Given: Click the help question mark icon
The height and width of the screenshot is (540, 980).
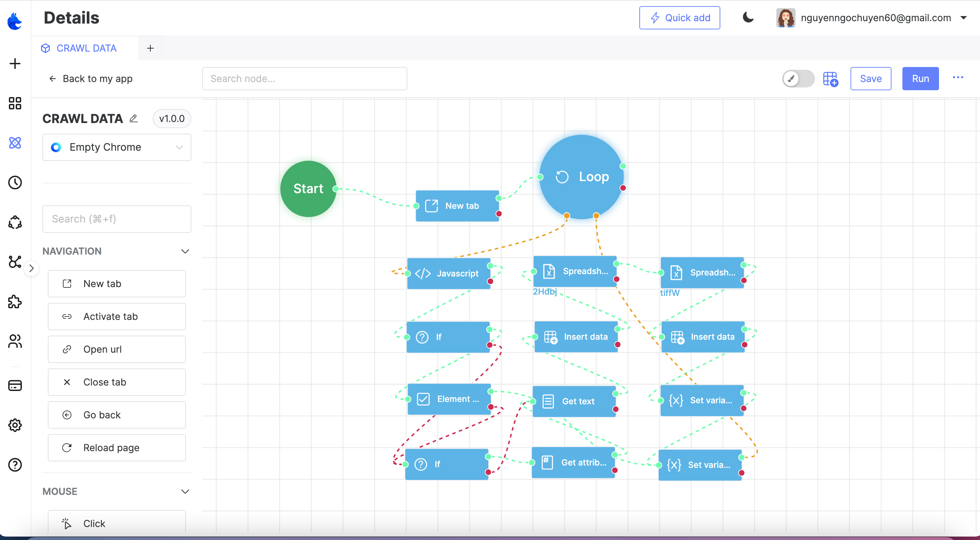Looking at the screenshot, I should coord(15,465).
